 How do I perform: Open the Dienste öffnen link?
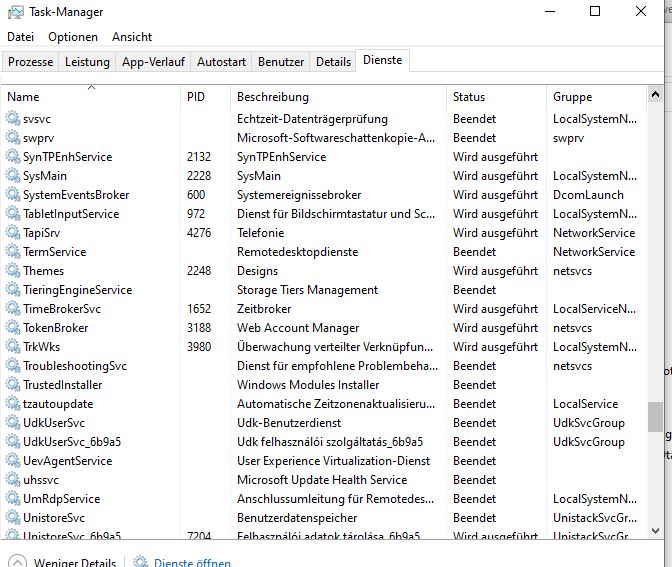192,562
